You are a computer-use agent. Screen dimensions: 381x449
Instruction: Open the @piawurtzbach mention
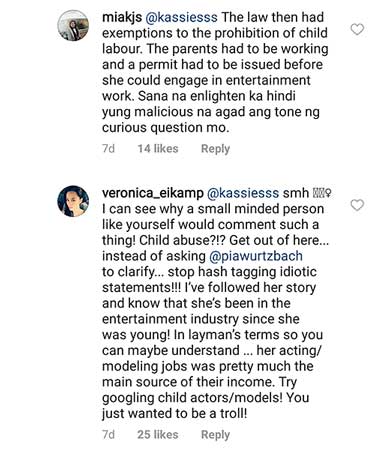pyautogui.click(x=256, y=256)
